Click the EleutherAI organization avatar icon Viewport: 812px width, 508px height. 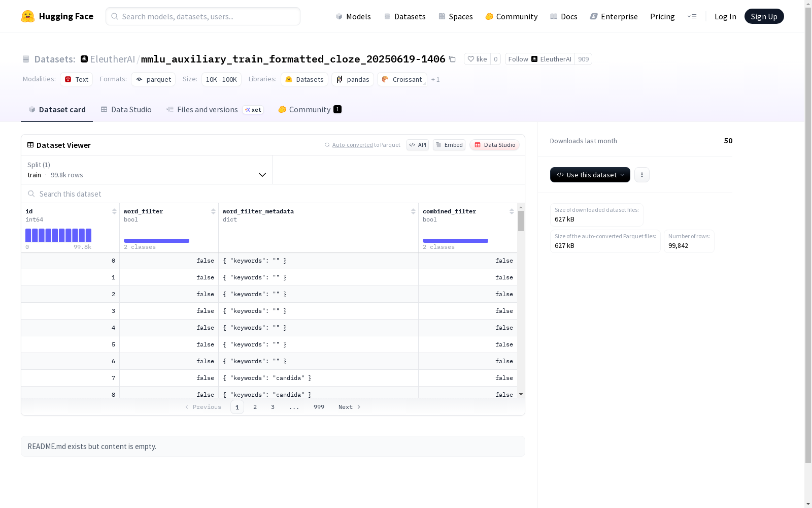pyautogui.click(x=84, y=59)
